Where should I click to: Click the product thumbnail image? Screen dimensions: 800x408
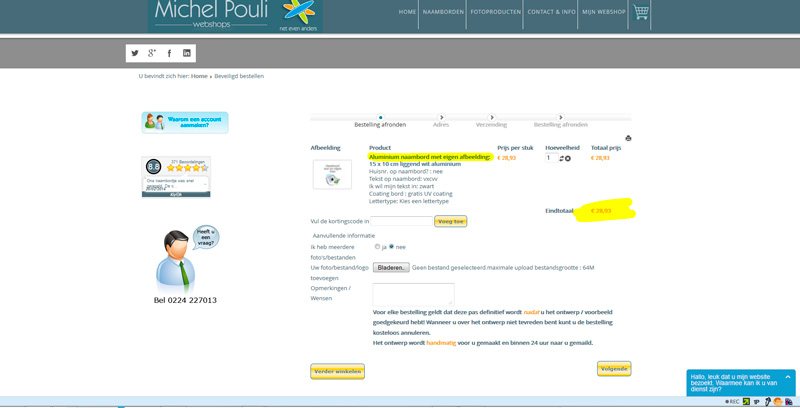pyautogui.click(x=332, y=174)
